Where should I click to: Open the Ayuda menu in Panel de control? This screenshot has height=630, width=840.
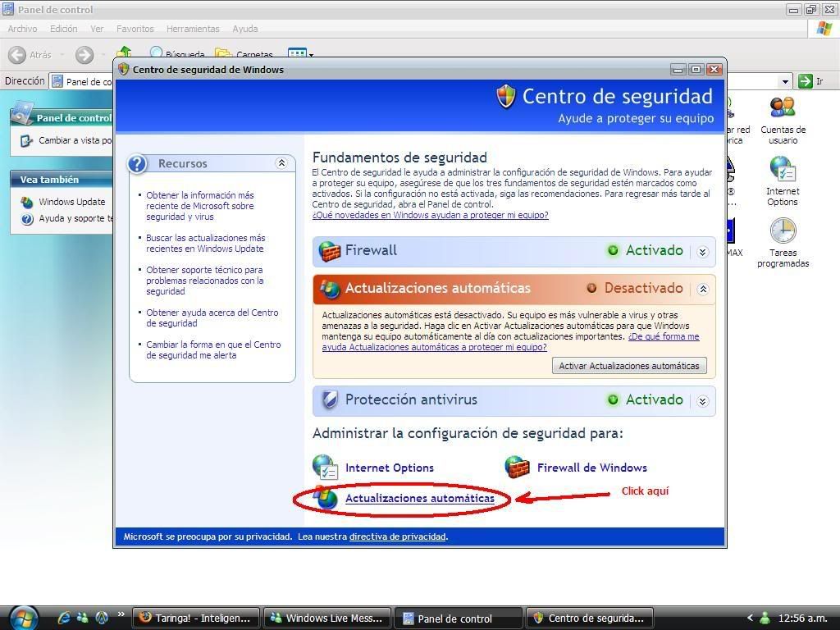(244, 29)
